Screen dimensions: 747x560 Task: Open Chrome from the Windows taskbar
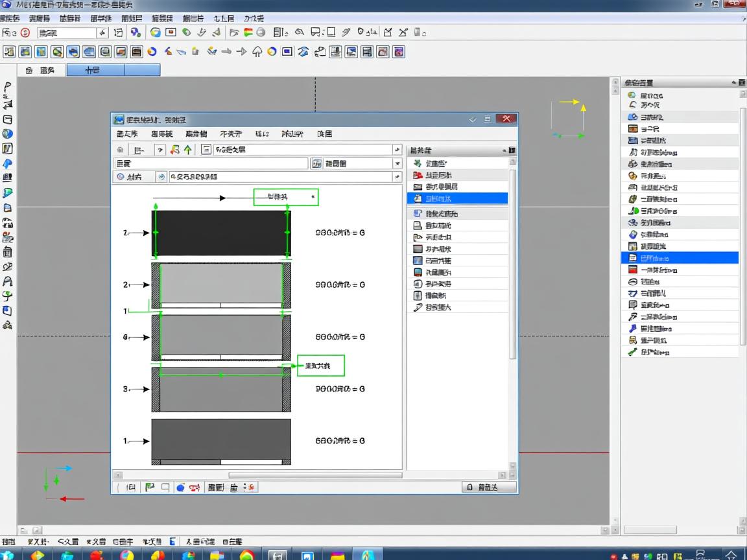[247, 555]
